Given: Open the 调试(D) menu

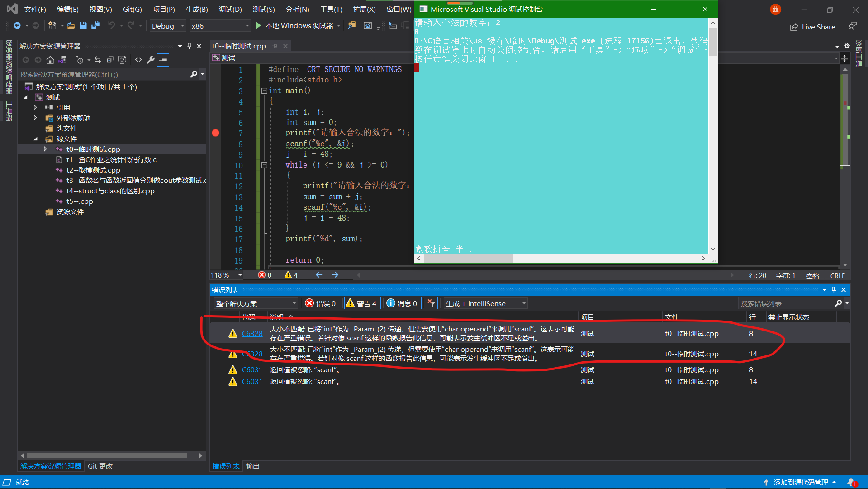Looking at the screenshot, I should (230, 9).
